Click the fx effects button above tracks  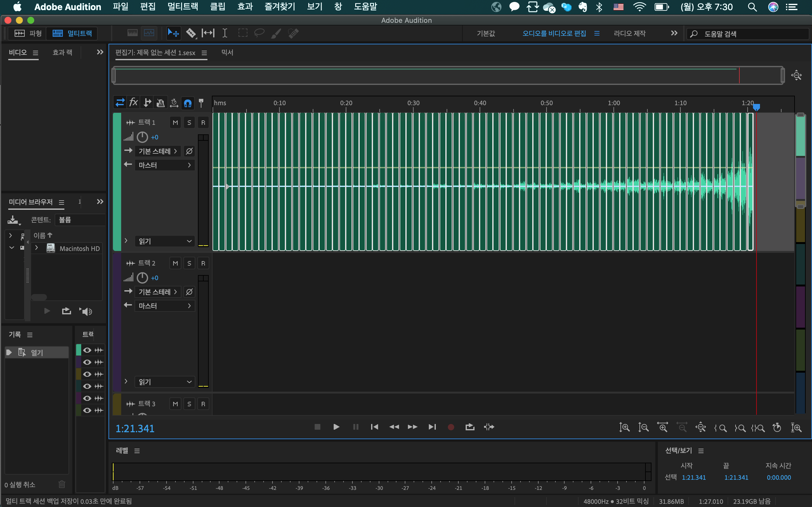coord(134,103)
